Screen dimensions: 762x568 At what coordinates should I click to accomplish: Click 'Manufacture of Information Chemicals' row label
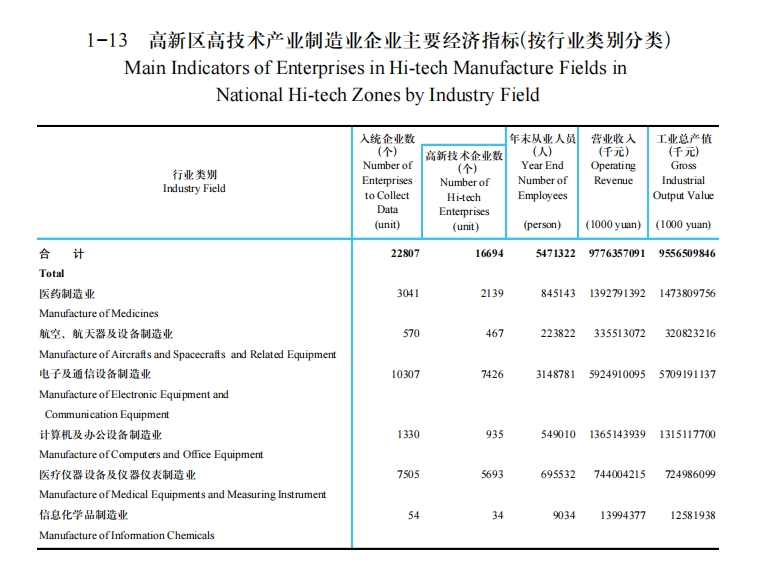pos(126,535)
